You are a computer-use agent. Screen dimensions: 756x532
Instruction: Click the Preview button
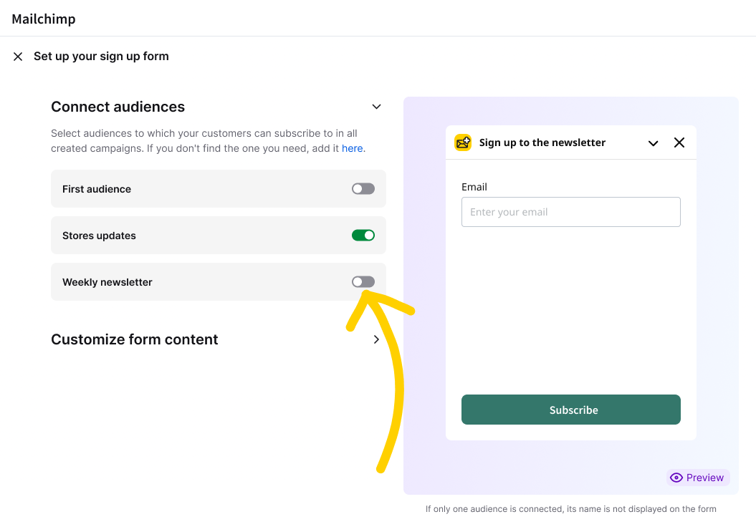(698, 478)
